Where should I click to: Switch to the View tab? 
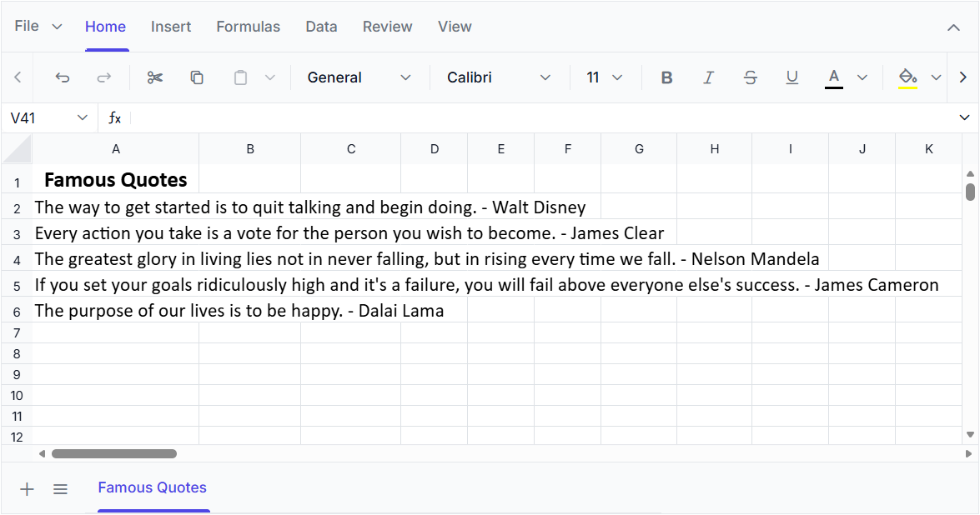click(455, 27)
